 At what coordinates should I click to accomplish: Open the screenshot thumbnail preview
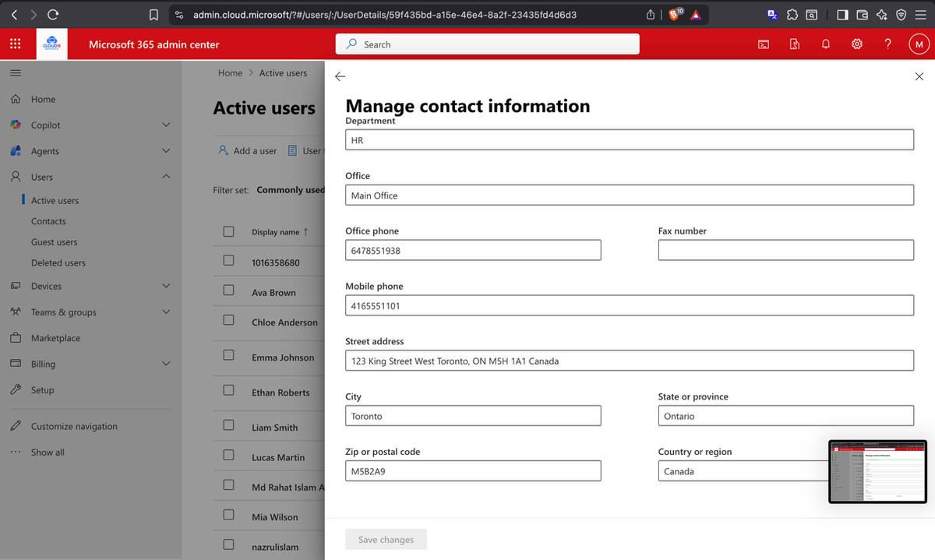(877, 472)
